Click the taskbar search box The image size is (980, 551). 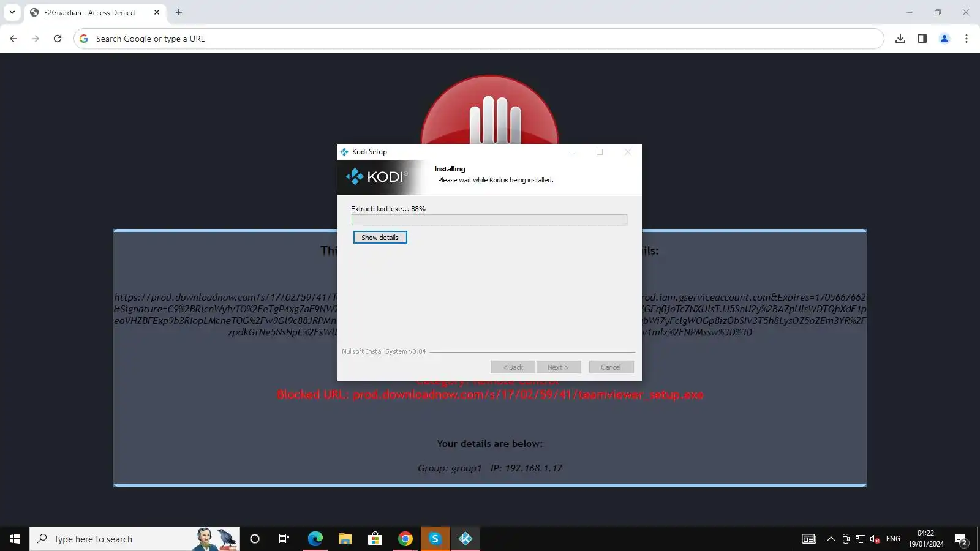click(x=135, y=539)
